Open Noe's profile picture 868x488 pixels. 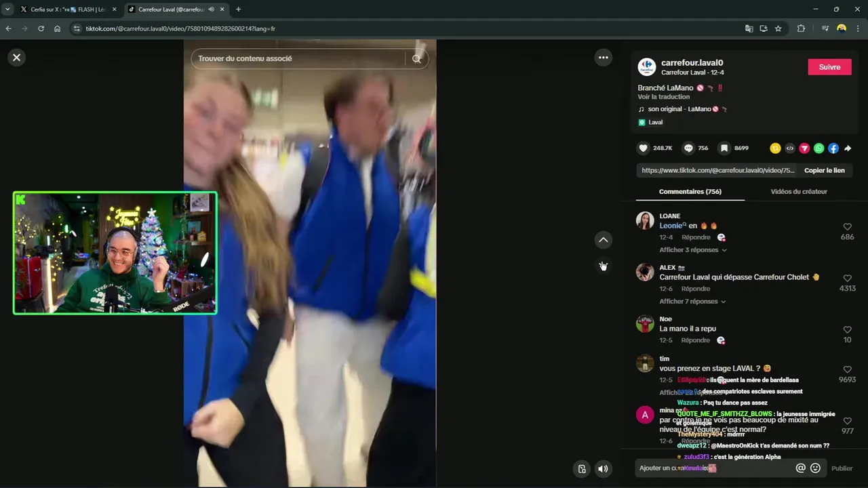click(x=645, y=323)
